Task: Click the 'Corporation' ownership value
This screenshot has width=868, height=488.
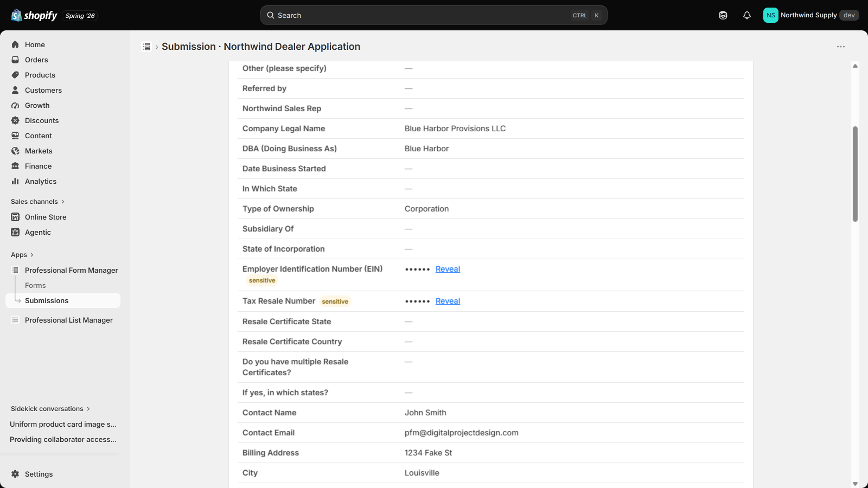Action: (x=426, y=209)
